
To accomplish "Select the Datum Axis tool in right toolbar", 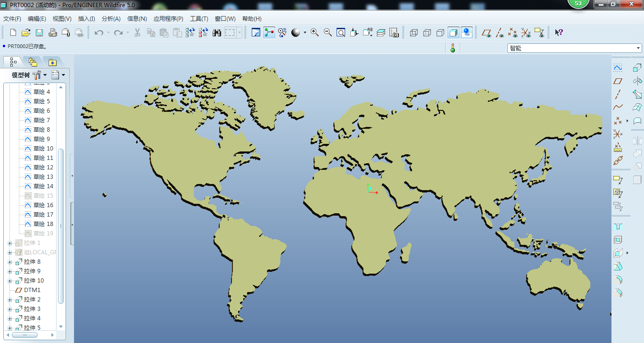I will 618,94.
